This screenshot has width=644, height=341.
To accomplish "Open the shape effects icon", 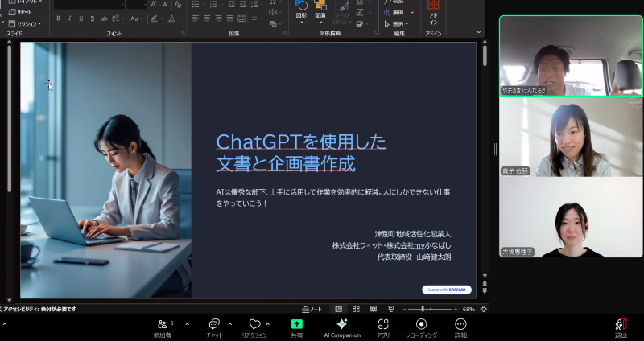I will point(360,24).
